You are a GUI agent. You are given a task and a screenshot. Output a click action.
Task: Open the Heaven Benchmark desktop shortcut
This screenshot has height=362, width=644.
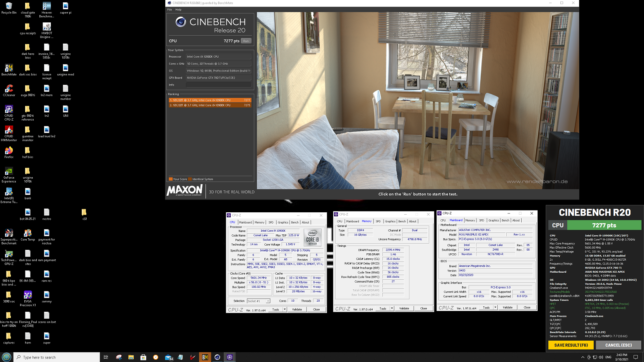coord(46,10)
